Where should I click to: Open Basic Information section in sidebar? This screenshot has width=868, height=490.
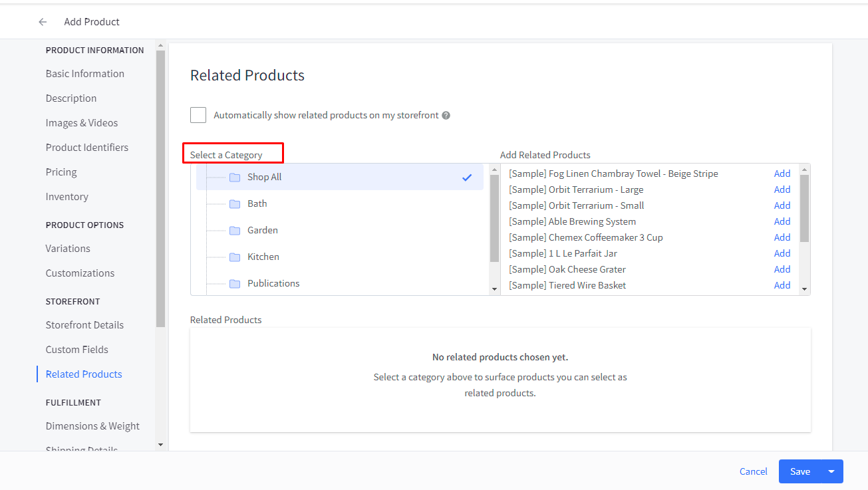click(84, 74)
